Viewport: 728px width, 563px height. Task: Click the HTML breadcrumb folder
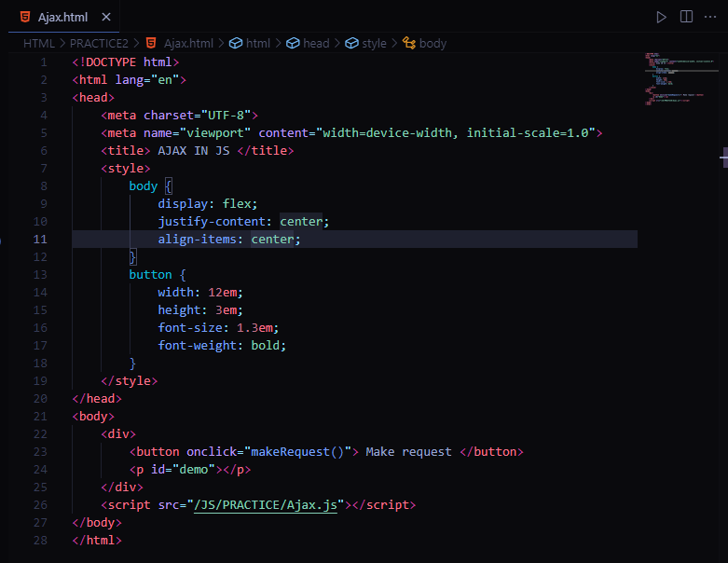point(38,43)
